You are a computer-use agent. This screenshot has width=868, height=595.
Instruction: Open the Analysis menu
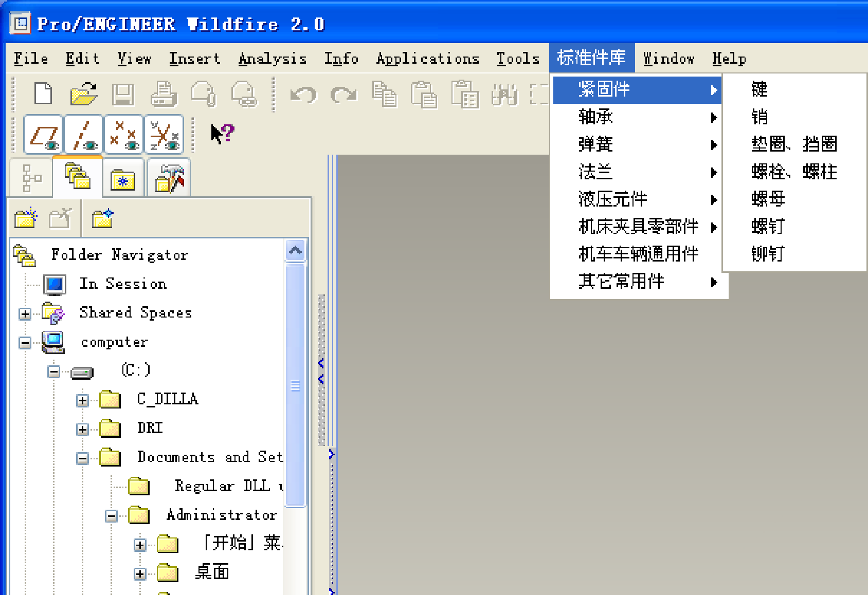[x=273, y=59]
